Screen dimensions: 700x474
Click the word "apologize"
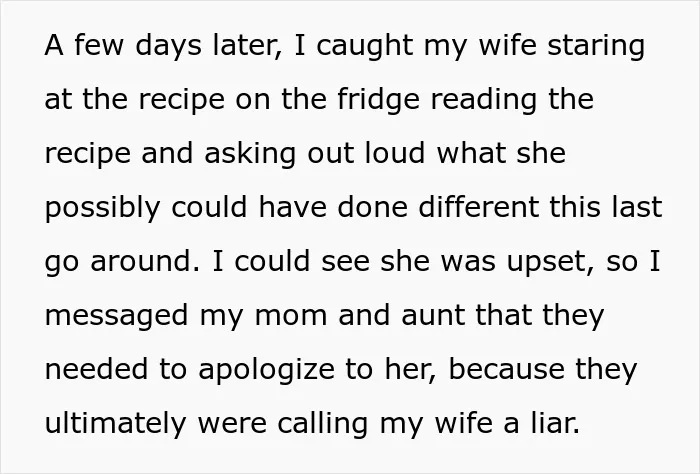click(266, 371)
